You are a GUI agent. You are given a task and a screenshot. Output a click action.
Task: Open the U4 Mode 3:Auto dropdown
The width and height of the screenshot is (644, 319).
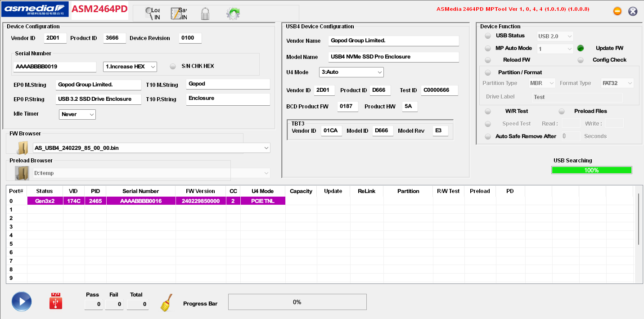click(351, 72)
